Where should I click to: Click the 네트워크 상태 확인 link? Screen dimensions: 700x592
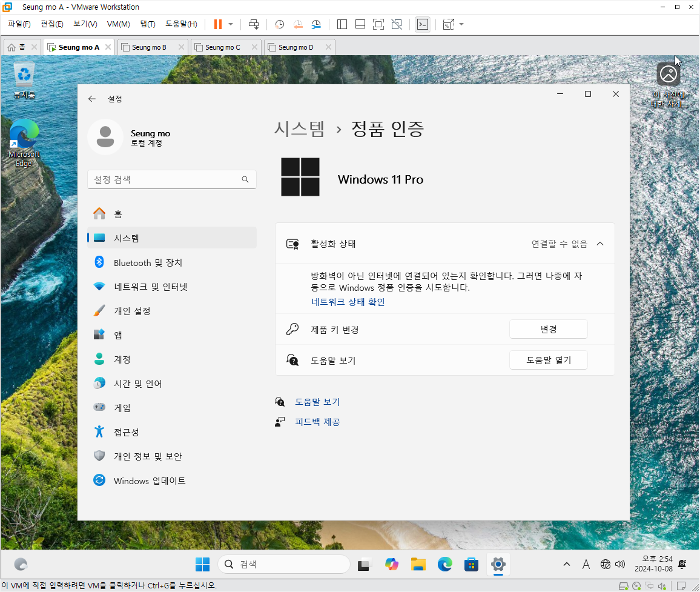click(348, 302)
